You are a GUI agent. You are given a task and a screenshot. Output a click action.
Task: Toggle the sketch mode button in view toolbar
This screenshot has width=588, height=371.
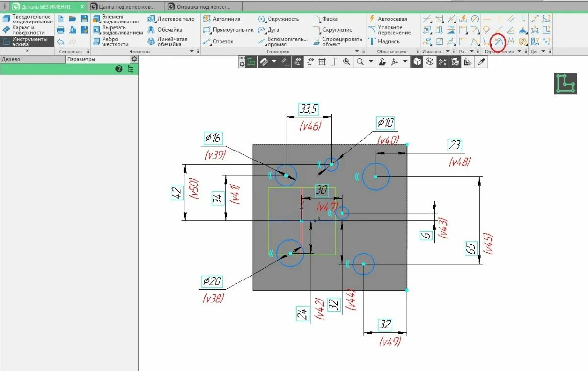pos(251,62)
